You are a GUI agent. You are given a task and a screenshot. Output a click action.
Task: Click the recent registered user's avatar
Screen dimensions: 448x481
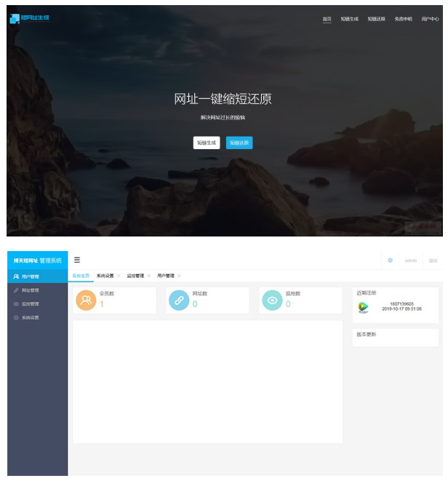click(x=364, y=307)
